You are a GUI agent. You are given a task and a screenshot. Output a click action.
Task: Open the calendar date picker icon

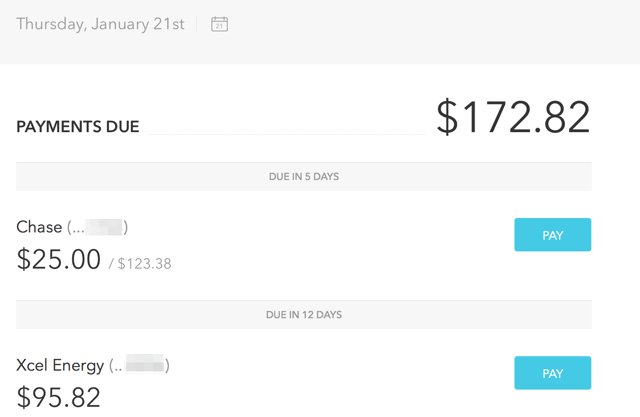(x=219, y=24)
